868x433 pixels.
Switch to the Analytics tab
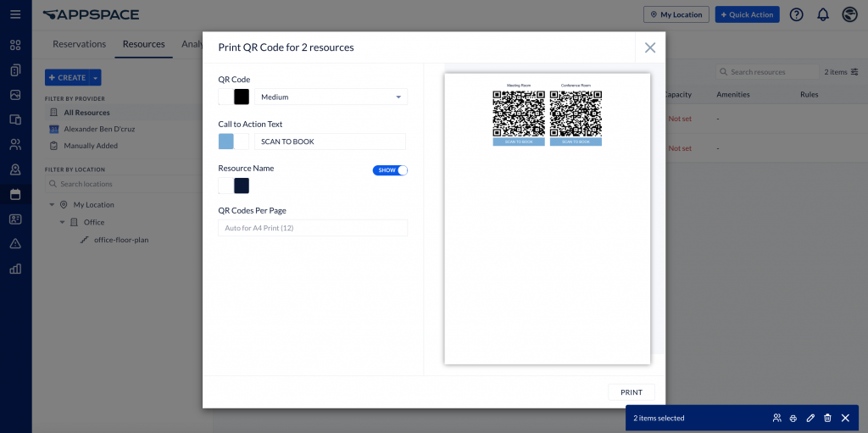pyautogui.click(x=192, y=44)
